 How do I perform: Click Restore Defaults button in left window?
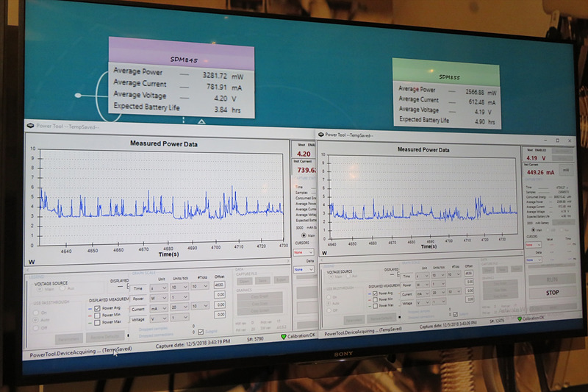(x=105, y=337)
